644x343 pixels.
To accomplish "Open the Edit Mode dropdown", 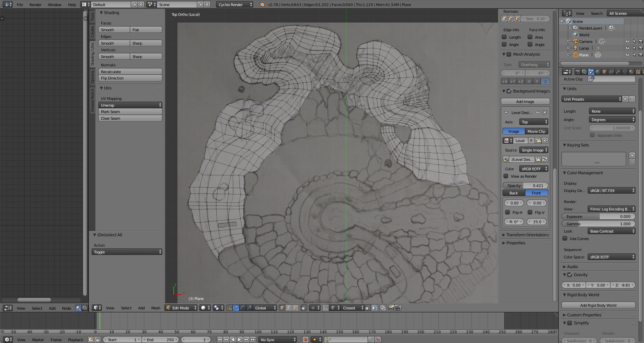I will (x=181, y=308).
